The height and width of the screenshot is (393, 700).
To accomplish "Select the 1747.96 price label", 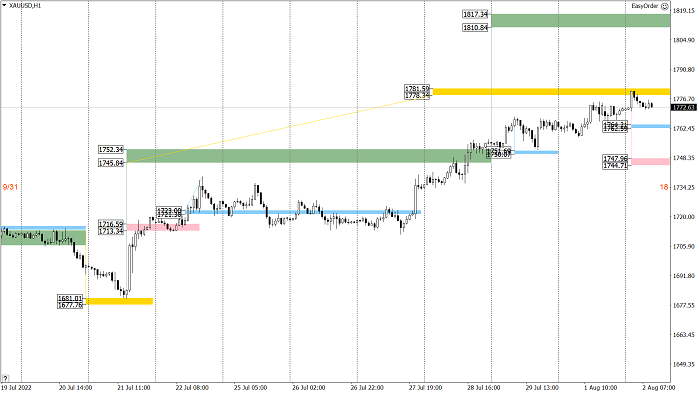I will coord(615,159).
